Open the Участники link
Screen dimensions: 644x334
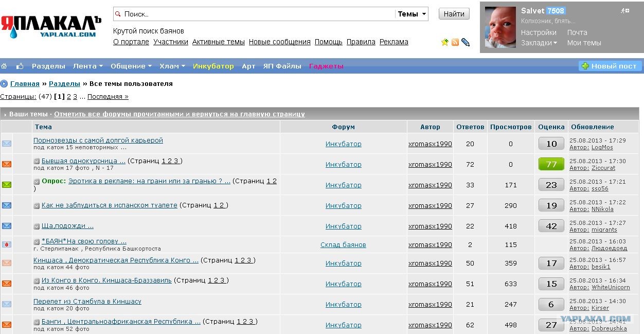pos(171,42)
